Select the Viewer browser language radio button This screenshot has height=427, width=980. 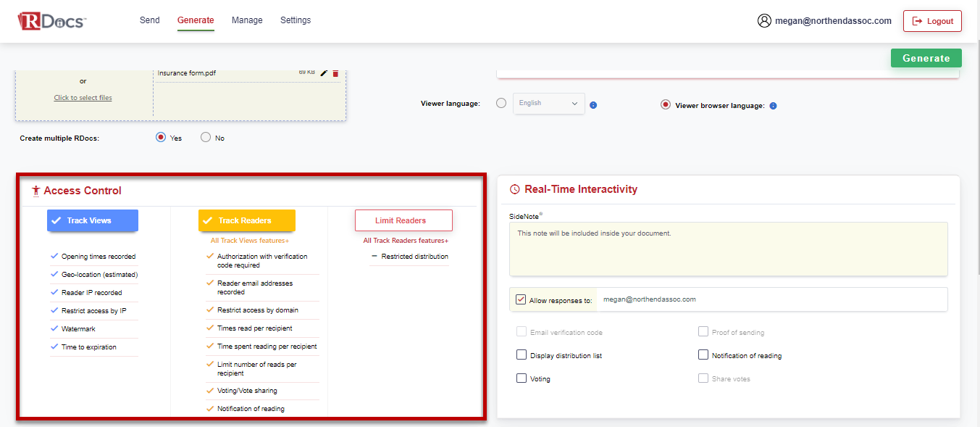[665, 104]
